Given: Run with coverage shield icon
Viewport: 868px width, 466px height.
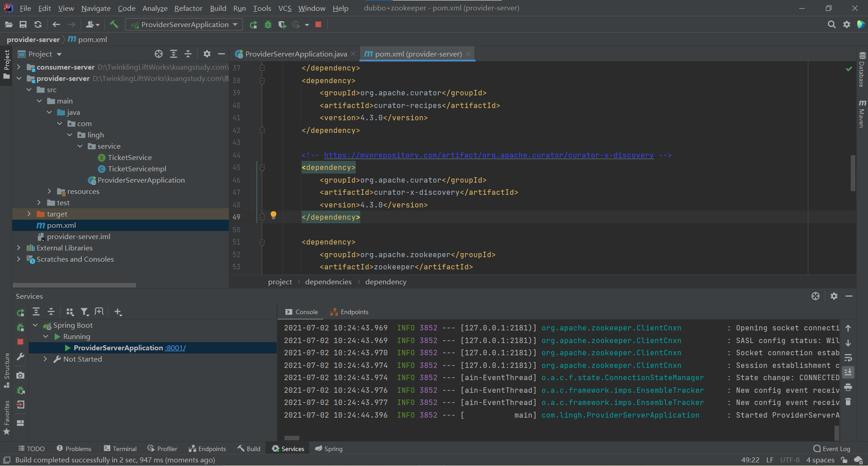Looking at the screenshot, I should pyautogui.click(x=283, y=24).
